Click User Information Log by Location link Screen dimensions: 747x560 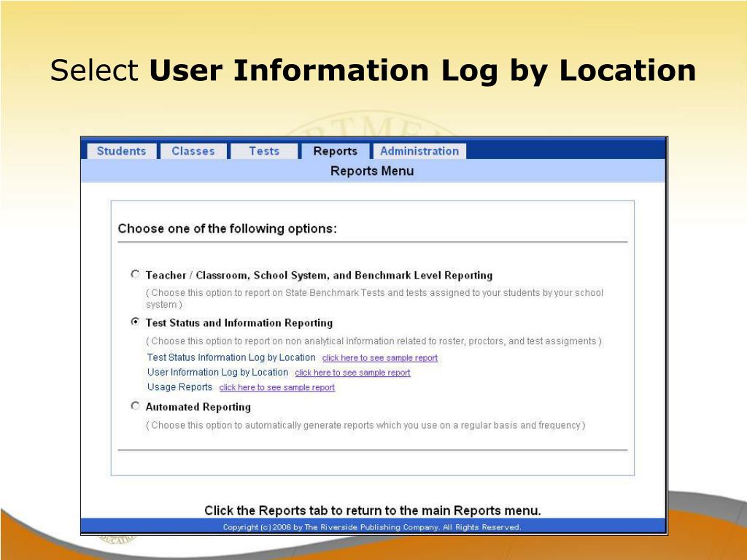(217, 373)
